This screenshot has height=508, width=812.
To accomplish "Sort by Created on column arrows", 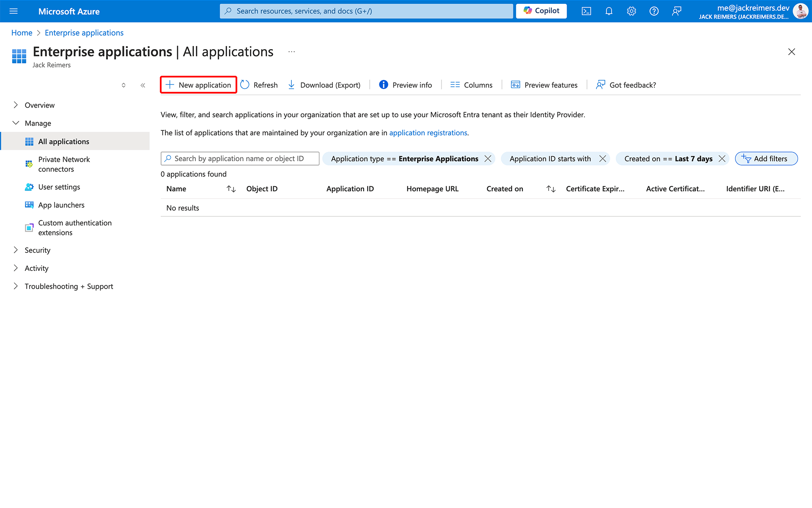I will coord(551,189).
